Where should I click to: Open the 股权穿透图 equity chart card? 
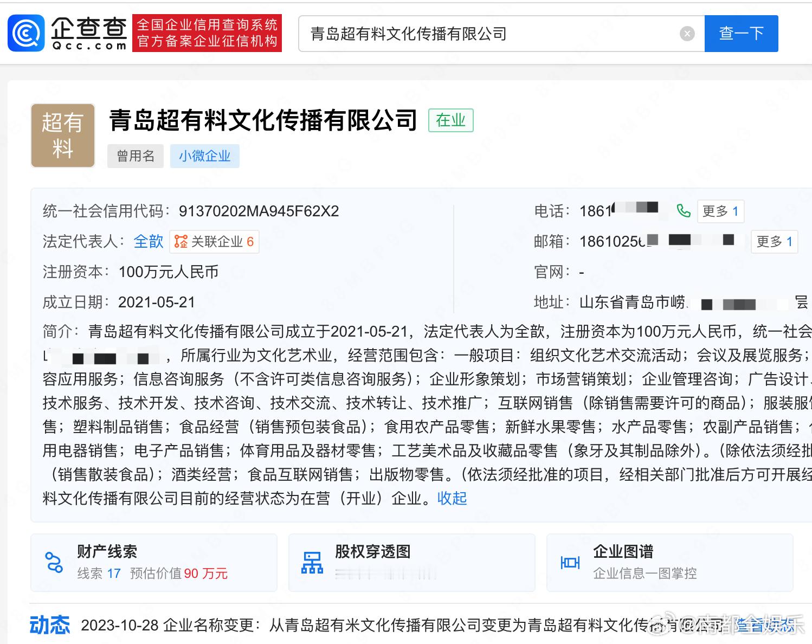point(412,562)
